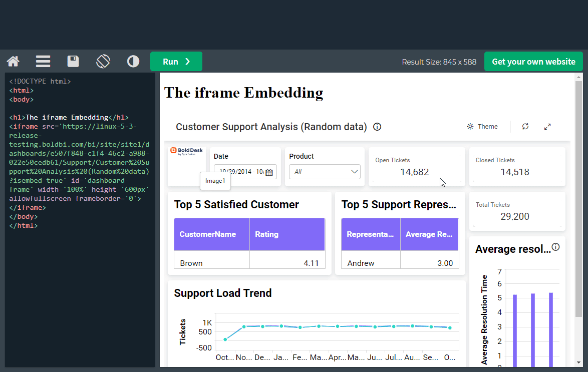This screenshot has height=372, width=588.
Task: Click the Rating column header
Action: (x=287, y=234)
